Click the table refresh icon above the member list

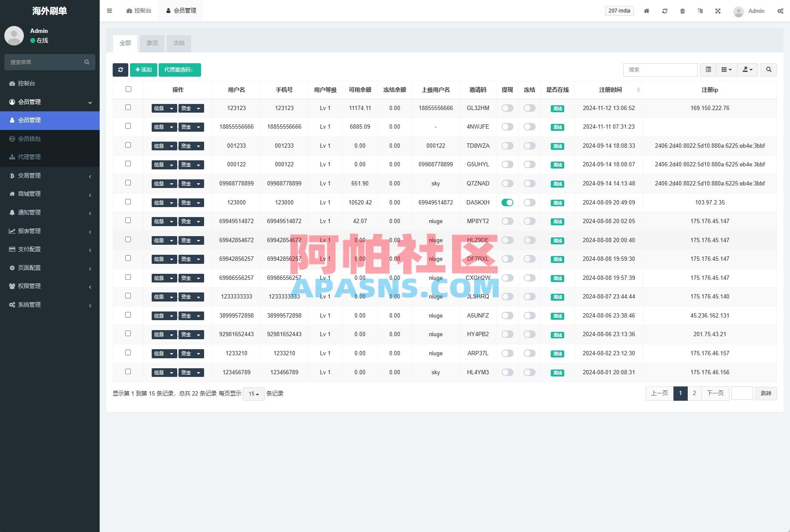coord(120,70)
